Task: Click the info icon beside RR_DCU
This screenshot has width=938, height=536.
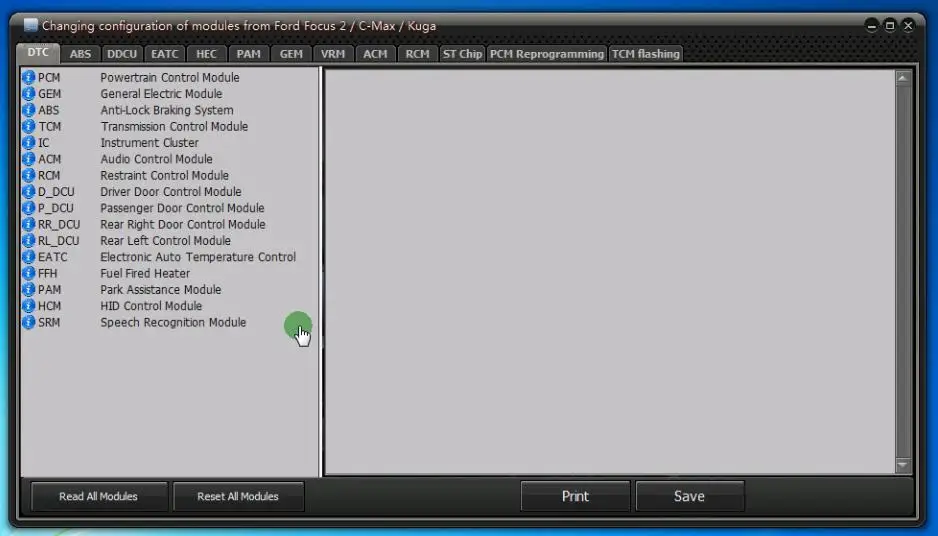Action: click(x=28, y=224)
